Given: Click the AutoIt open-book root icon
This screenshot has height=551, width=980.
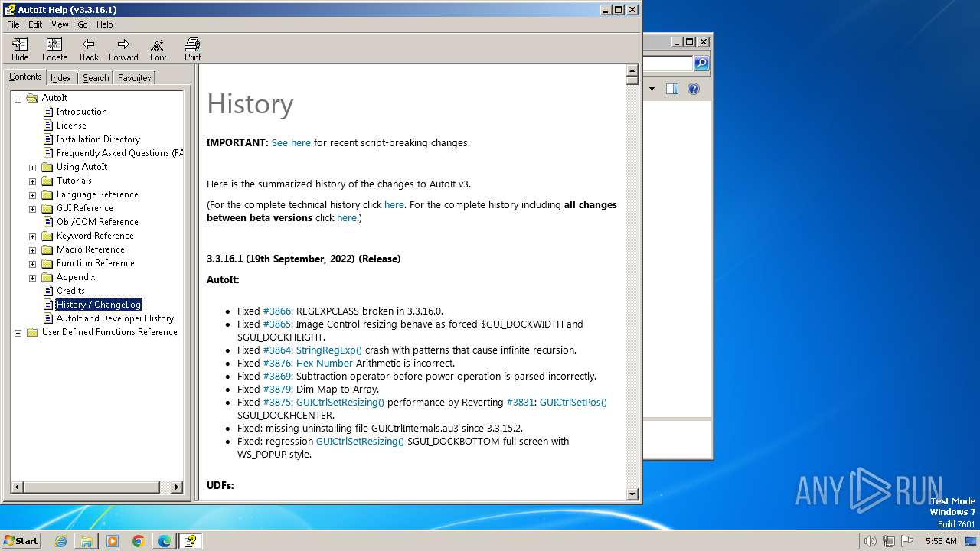Looking at the screenshot, I should click(32, 98).
